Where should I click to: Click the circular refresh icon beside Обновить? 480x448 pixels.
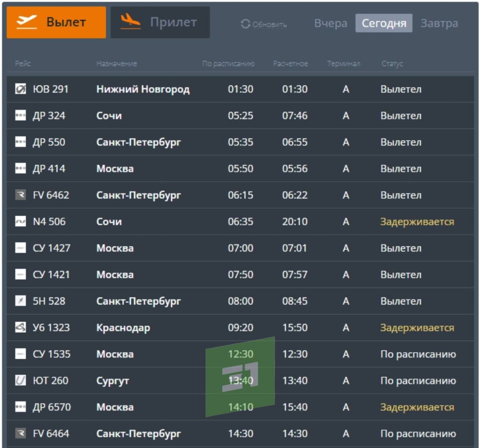pos(245,24)
